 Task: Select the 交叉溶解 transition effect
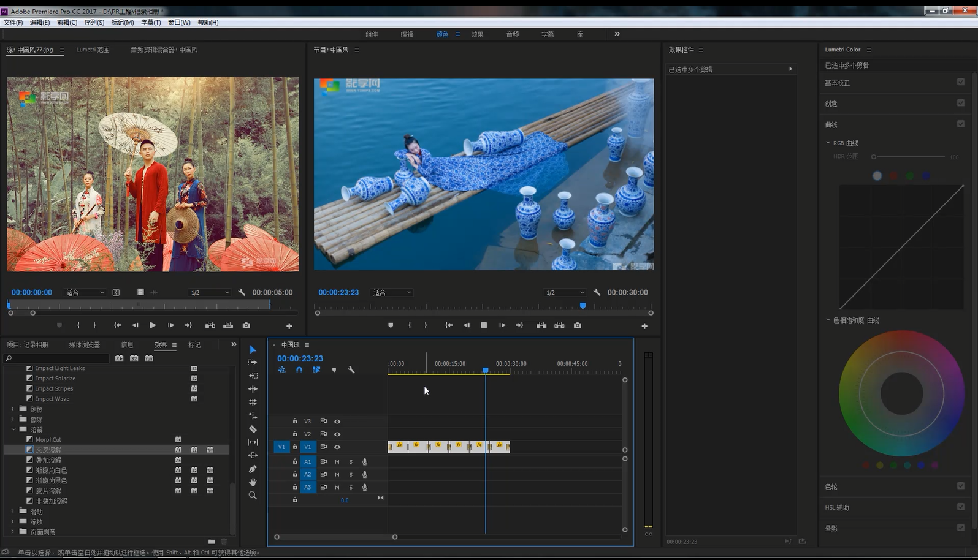(48, 450)
